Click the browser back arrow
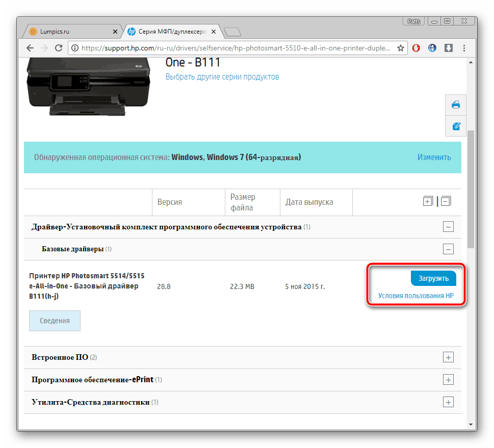Viewport: 494px width, 448px height. click(x=30, y=48)
